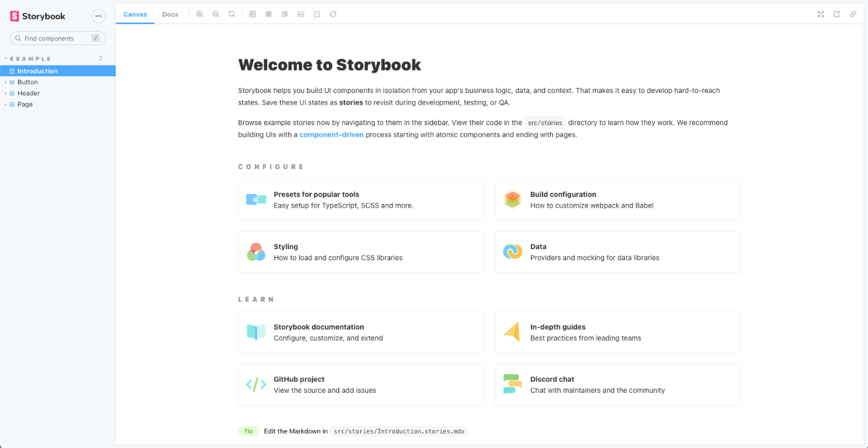Open the component-driven link

[x=332, y=134]
